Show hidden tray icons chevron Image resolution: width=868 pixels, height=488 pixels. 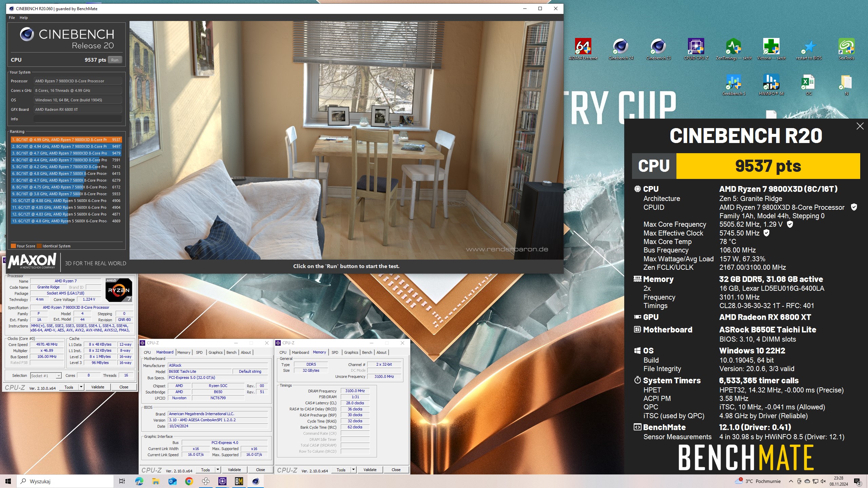(x=791, y=481)
